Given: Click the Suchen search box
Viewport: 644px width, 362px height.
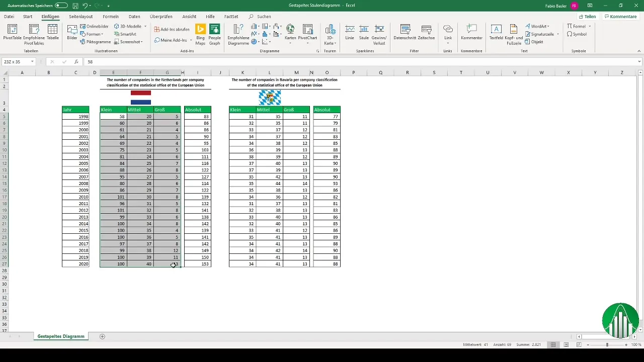Looking at the screenshot, I should pyautogui.click(x=264, y=17).
